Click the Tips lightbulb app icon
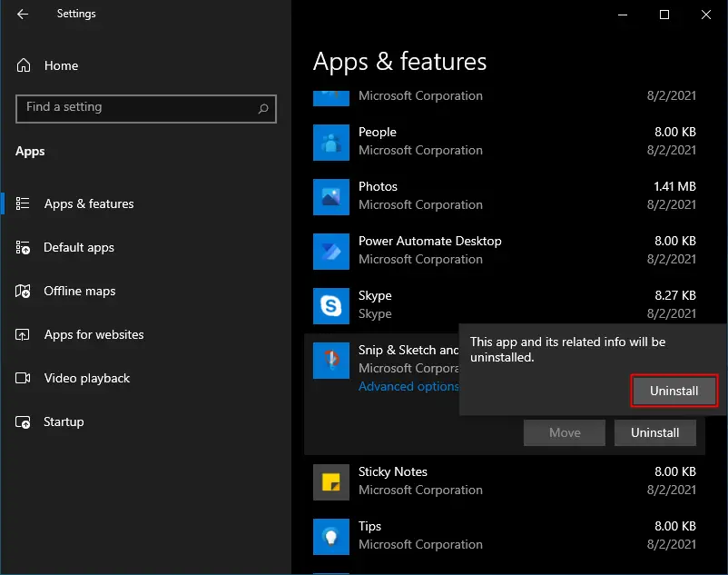Viewport: 728px width, 575px height. (x=331, y=537)
